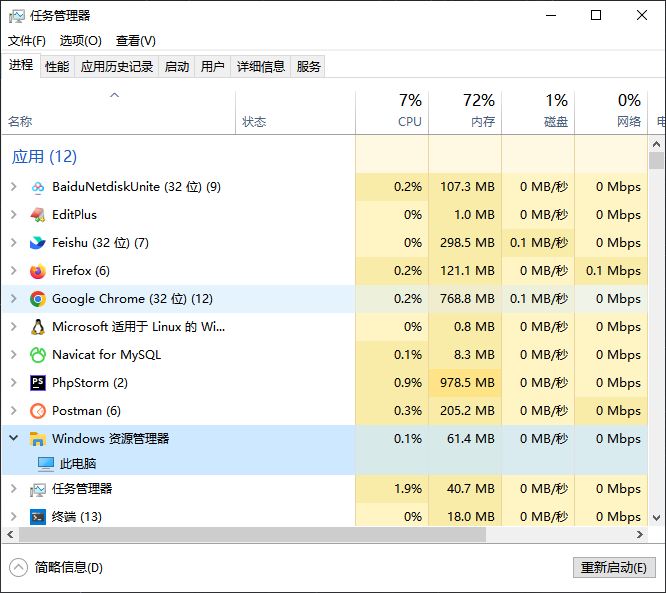Click the Navicat for MySQL icon
This screenshot has height=593, width=666.
coord(38,355)
